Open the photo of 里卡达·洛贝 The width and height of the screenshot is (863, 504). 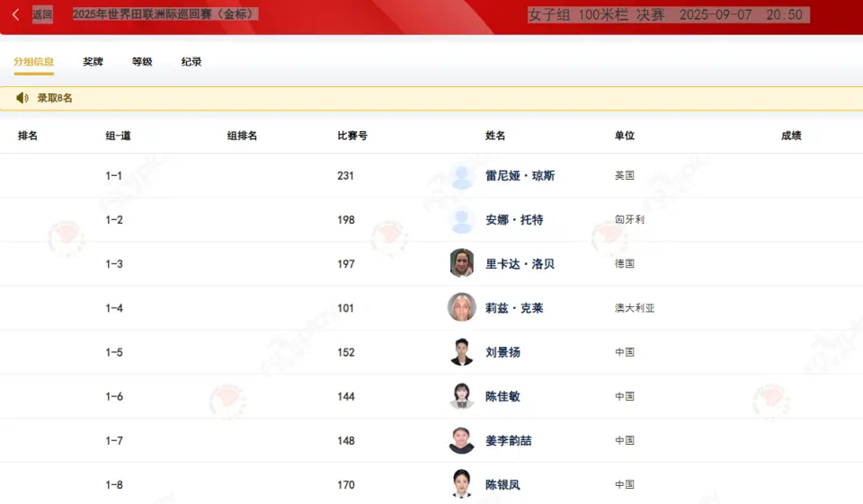click(462, 263)
